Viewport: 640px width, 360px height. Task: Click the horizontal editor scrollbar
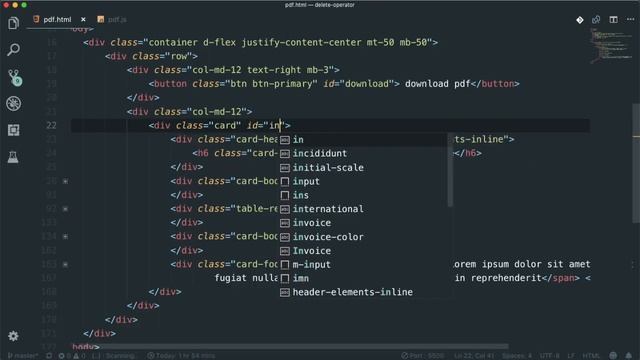click(x=290, y=346)
